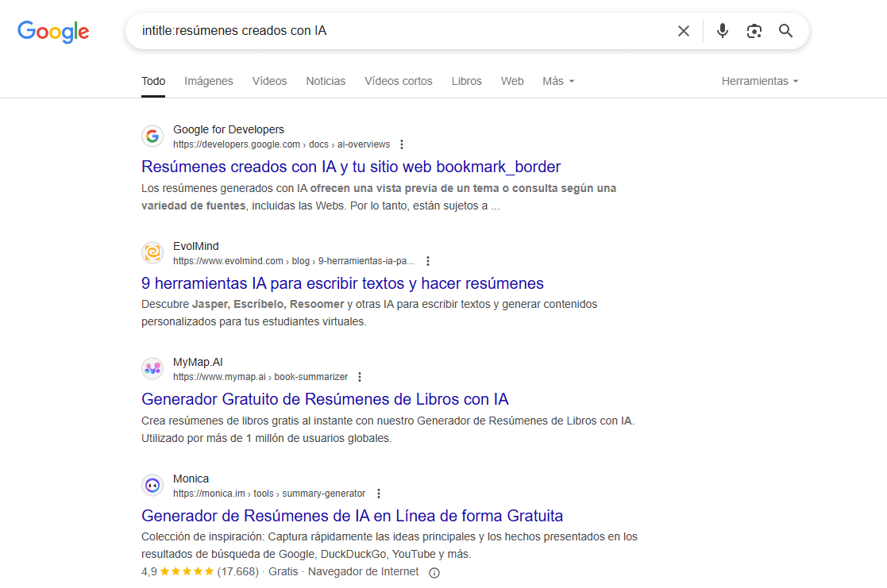Expand the Herramientas dropdown
This screenshot has height=588, width=887.
pos(760,81)
